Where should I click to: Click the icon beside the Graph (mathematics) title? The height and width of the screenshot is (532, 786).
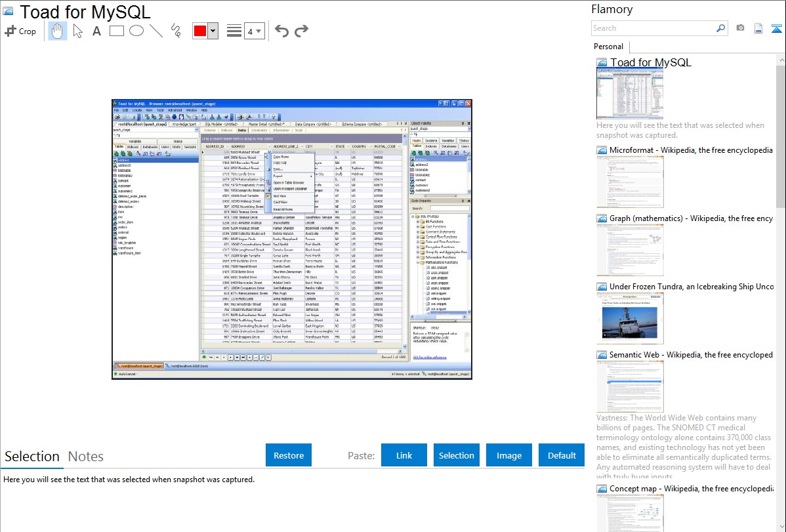[x=602, y=218]
